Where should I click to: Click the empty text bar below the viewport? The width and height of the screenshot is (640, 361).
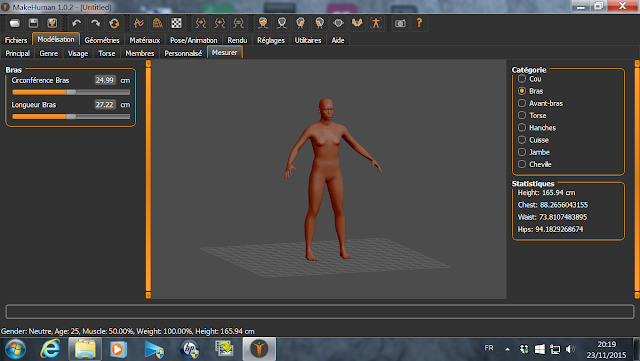point(320,312)
